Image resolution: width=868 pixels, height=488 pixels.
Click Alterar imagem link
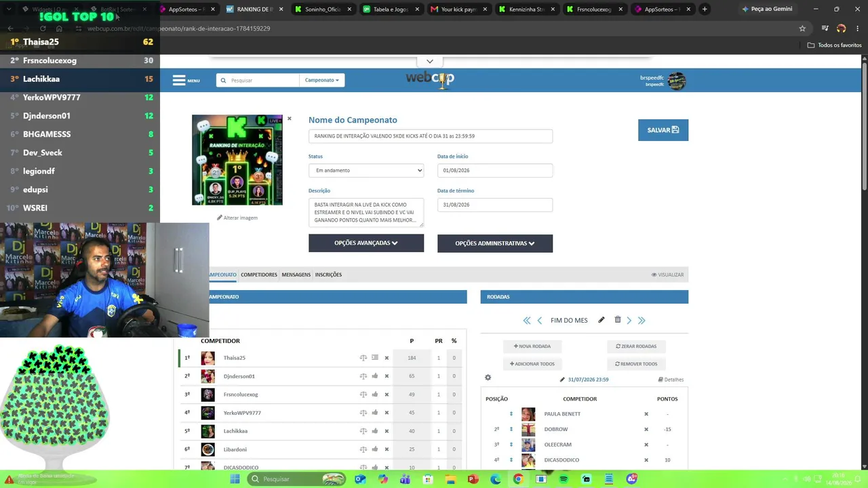237,218
